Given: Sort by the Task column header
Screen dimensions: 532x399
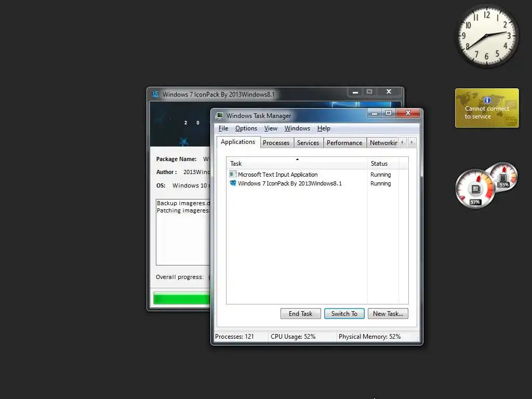Looking at the screenshot, I should [x=297, y=164].
